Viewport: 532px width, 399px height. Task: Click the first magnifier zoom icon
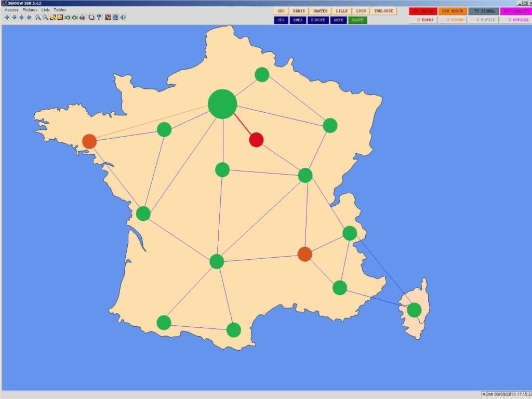click(38, 17)
